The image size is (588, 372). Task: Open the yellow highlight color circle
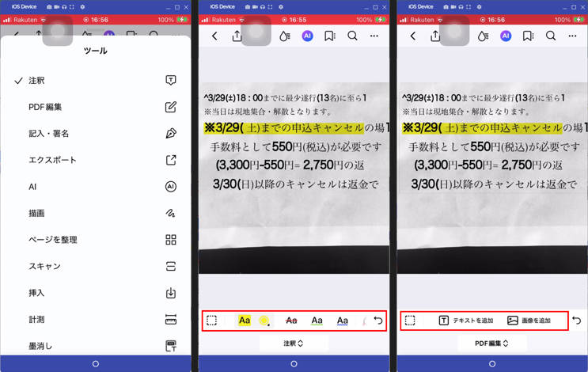click(x=264, y=321)
